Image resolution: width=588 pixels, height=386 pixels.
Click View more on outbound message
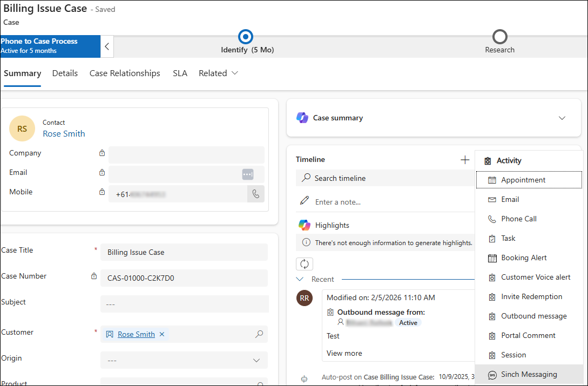point(344,353)
